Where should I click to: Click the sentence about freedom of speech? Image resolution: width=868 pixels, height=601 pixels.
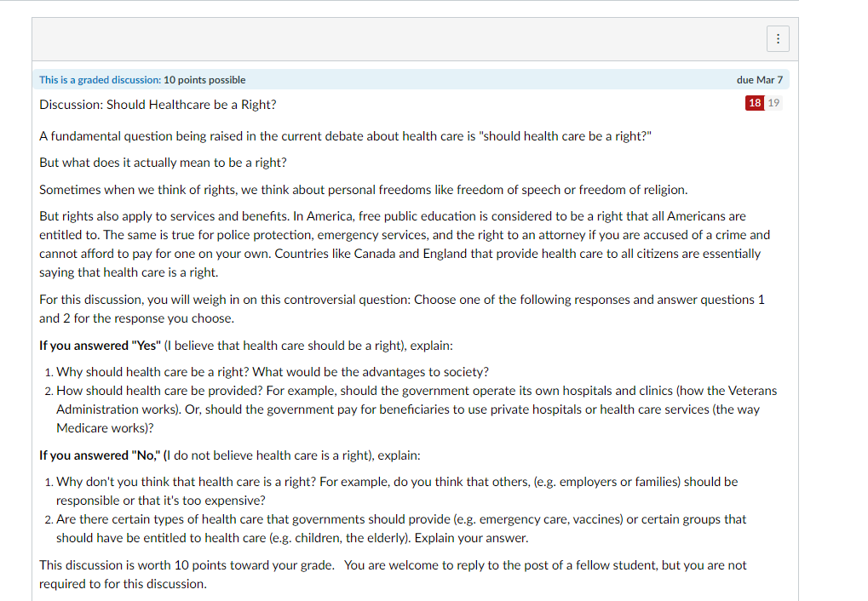click(x=363, y=190)
